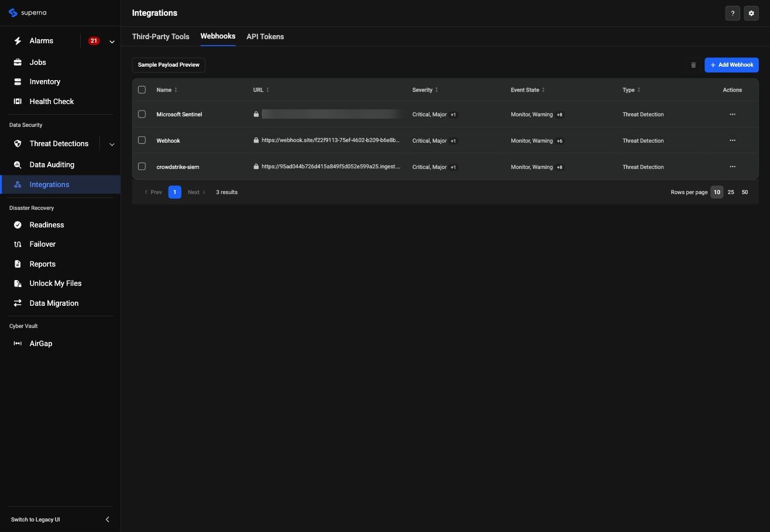Click the 21 alarms count badge
770x532 pixels.
coord(94,41)
